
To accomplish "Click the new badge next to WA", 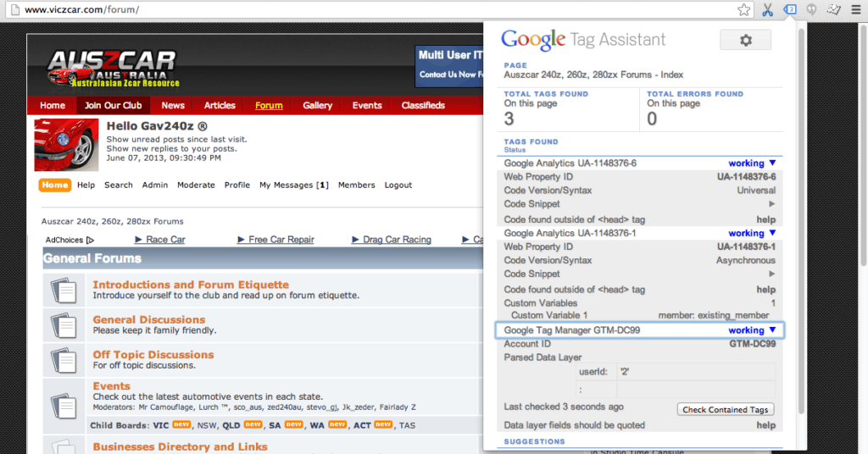I will tap(337, 424).
